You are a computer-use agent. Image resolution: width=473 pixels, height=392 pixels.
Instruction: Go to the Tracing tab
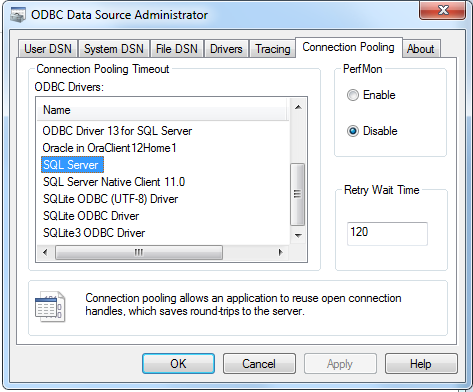pyautogui.click(x=273, y=49)
